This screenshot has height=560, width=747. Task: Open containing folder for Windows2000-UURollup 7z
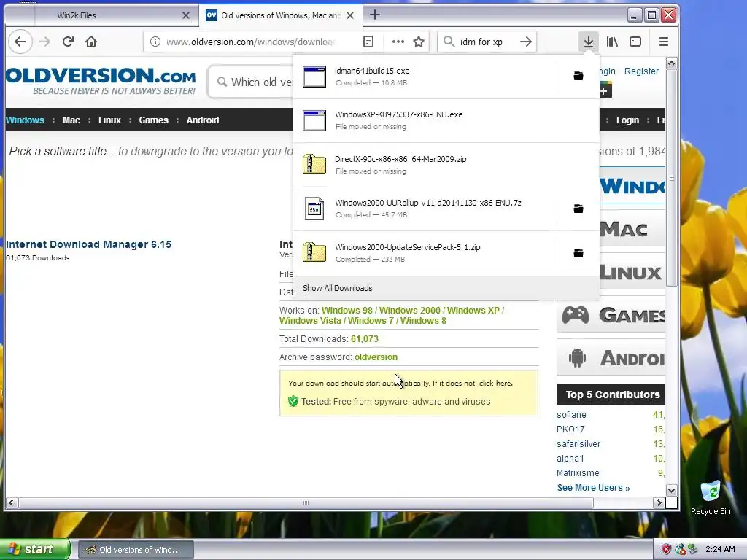tap(578, 209)
